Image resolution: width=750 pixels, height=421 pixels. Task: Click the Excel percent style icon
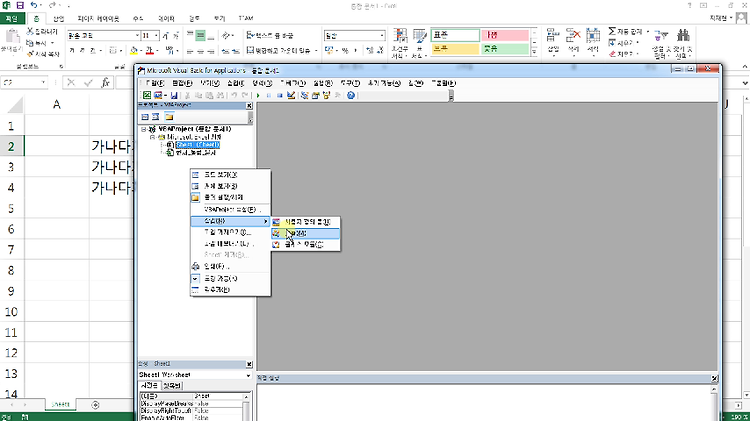[x=345, y=50]
